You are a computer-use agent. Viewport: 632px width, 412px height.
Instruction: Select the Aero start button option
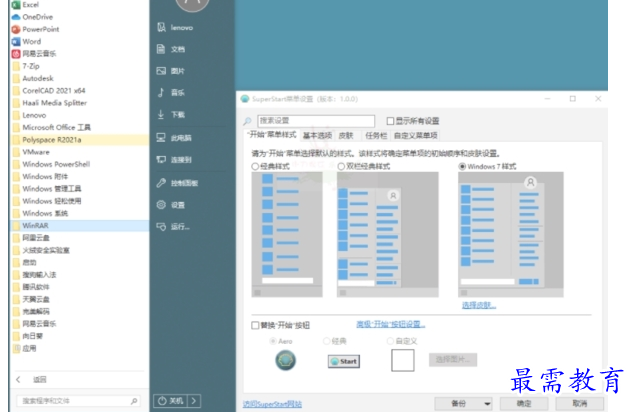(273, 341)
